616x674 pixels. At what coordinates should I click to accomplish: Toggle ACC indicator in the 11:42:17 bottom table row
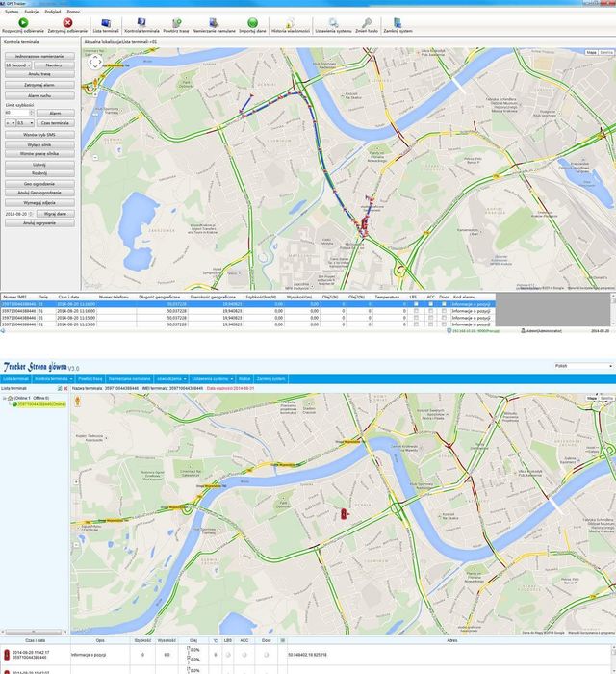click(x=244, y=655)
